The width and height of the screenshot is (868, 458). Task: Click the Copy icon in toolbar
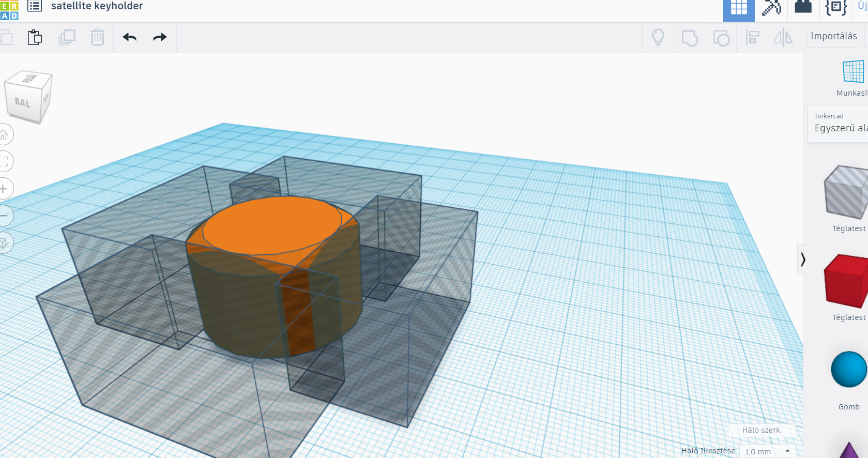(x=6, y=38)
